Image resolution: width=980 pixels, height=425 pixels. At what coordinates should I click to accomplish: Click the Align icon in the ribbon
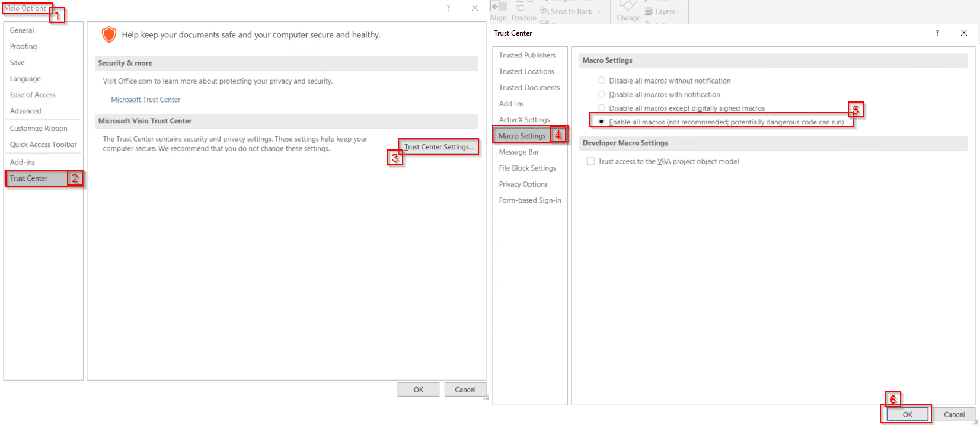(499, 7)
